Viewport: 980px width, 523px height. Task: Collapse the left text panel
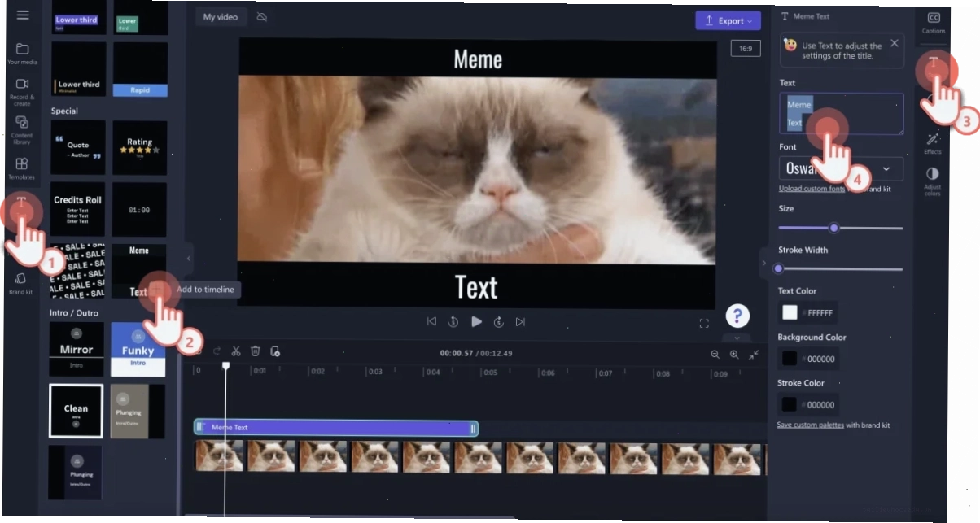(188, 259)
